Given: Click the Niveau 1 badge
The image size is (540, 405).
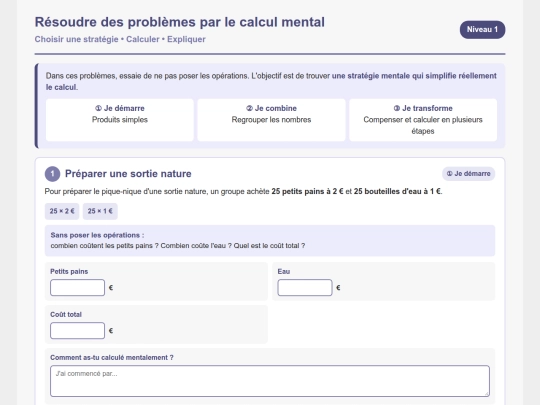Looking at the screenshot, I should 482,30.
